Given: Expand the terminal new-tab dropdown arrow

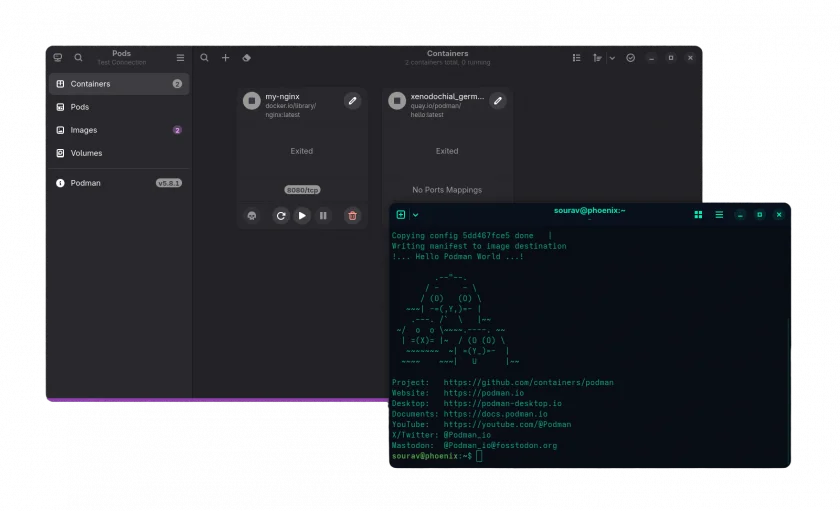Looking at the screenshot, I should pos(415,215).
